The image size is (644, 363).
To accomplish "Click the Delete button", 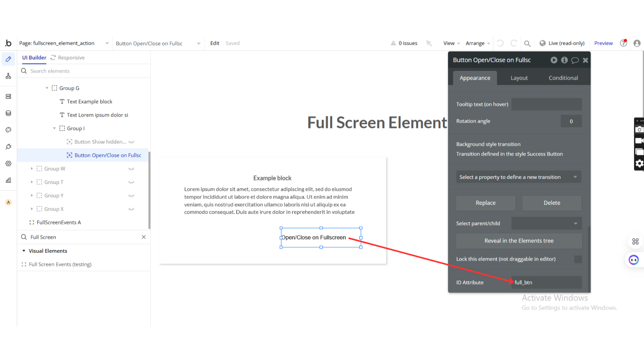I will pyautogui.click(x=552, y=203).
